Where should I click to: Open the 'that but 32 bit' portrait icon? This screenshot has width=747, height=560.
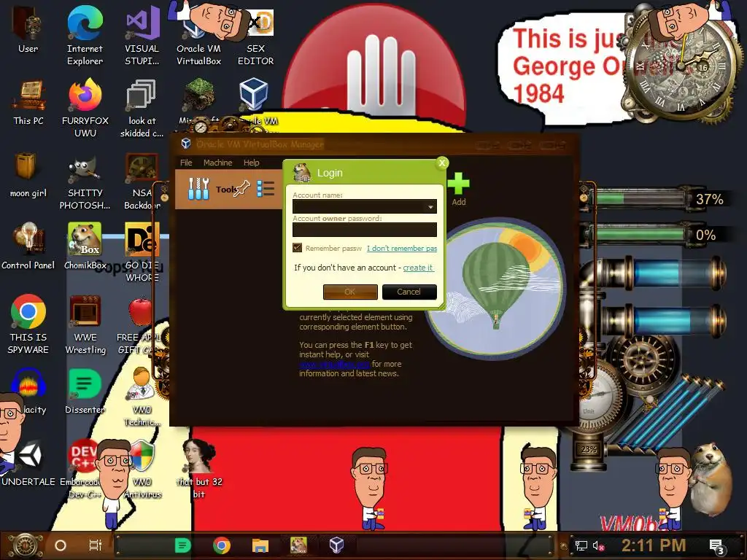[198, 469]
